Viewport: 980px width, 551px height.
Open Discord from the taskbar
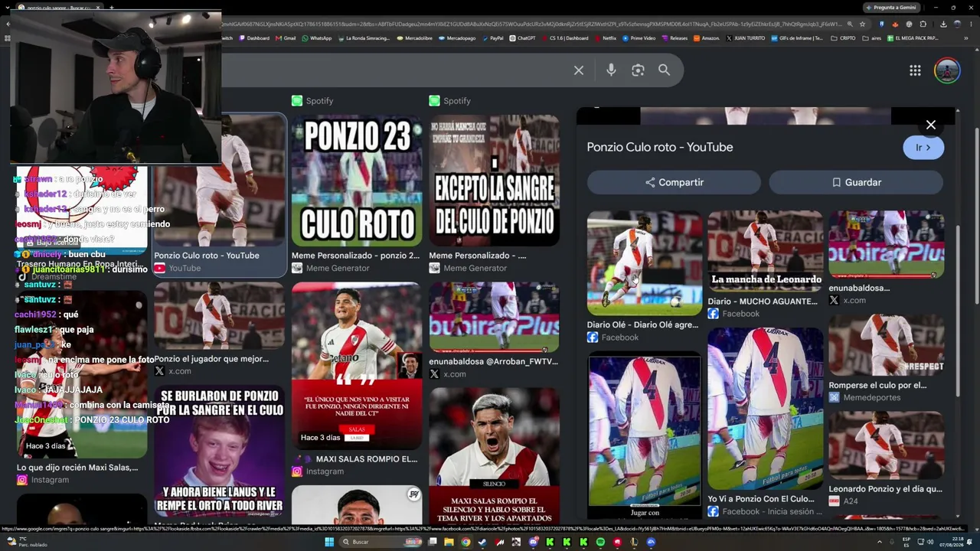pyautogui.click(x=534, y=542)
